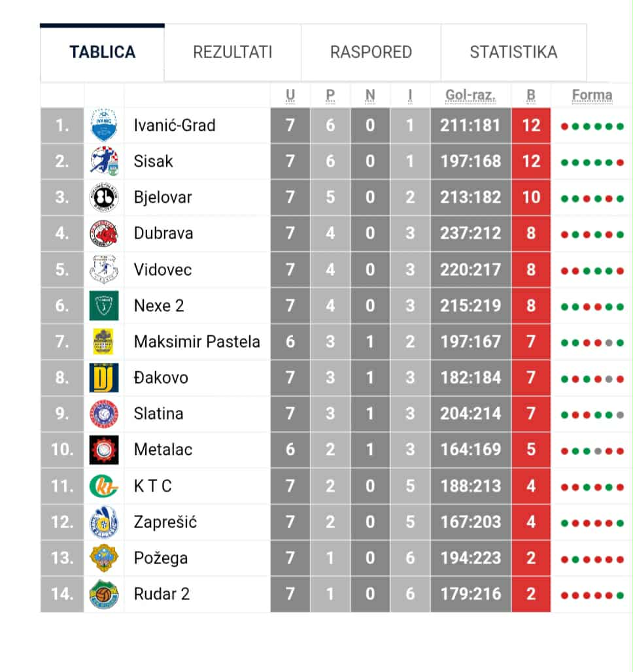Open the Vidovec team link
Image resolution: width=633 pixels, height=672 pixels.
pos(163,269)
